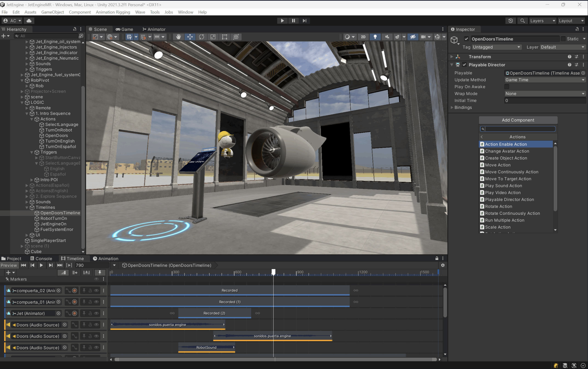The height and width of the screenshot is (369, 588).
Task: Toggle 2D view mode in scene
Action: pyautogui.click(x=363, y=37)
